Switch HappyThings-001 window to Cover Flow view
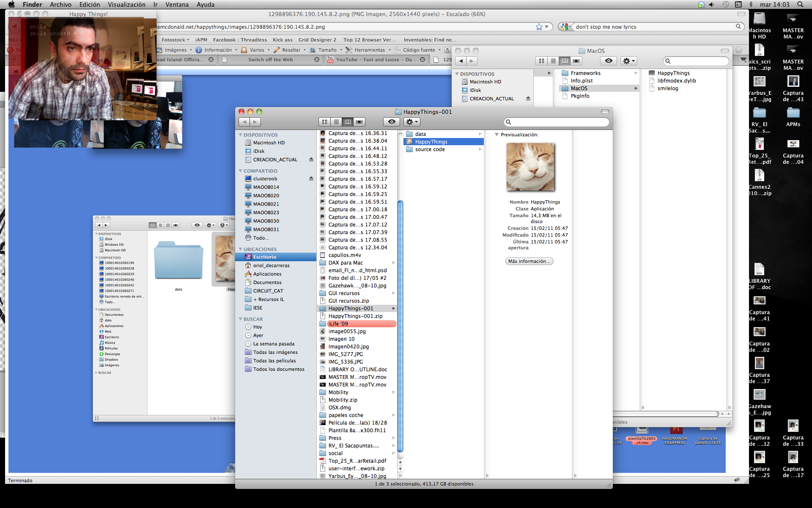Screen dimensions: 812x508 359,122
